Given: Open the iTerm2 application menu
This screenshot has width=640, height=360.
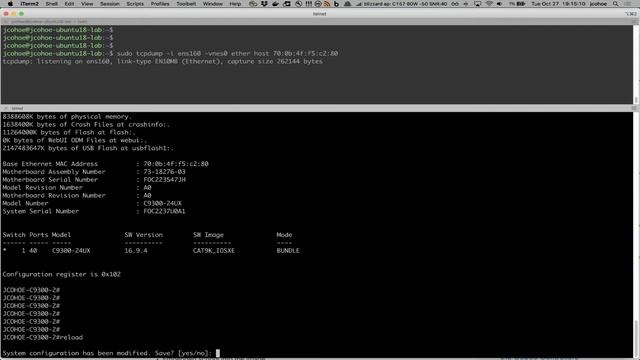Looking at the screenshot, I should (x=29, y=4).
